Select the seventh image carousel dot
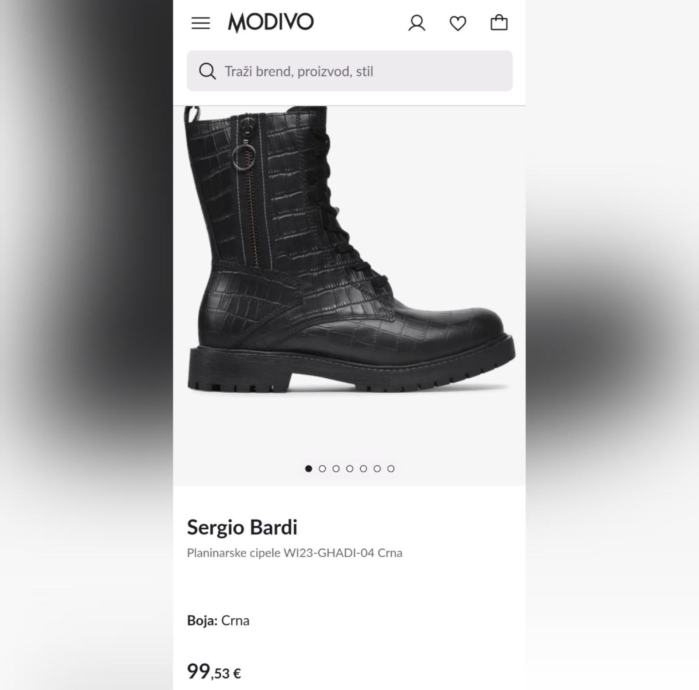Image resolution: width=699 pixels, height=690 pixels. coord(391,468)
